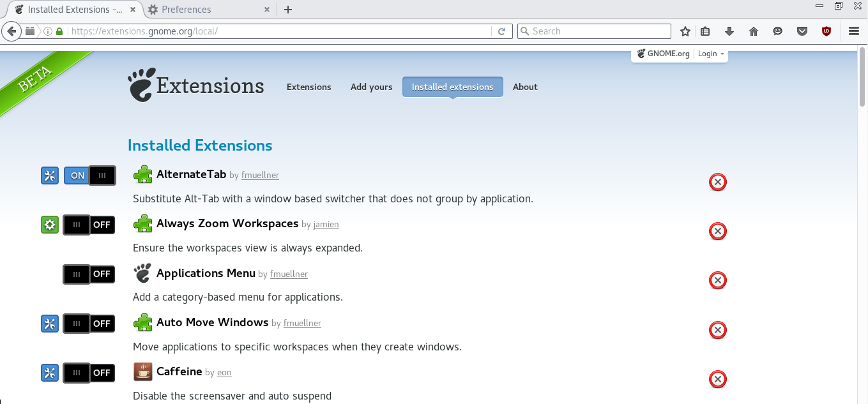Enable Always Zoom Workspaces toggle
The image size is (868, 404).
click(x=89, y=225)
